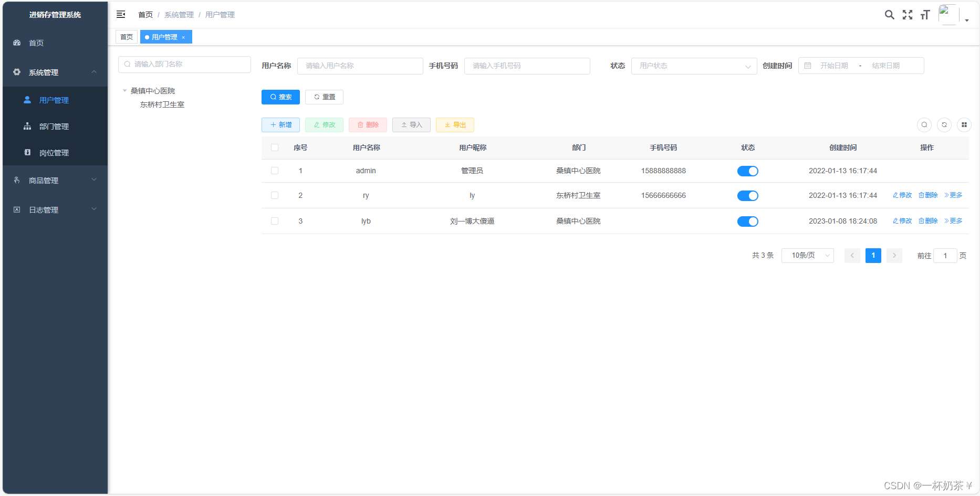980x496 pixels.
Task: Click the user avatar image
Action: tap(948, 14)
